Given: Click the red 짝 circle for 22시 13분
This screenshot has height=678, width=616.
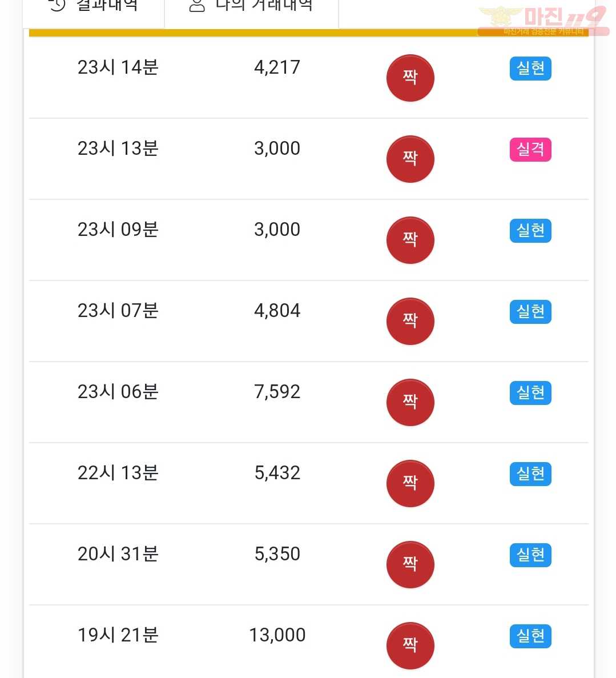Looking at the screenshot, I should point(410,483).
